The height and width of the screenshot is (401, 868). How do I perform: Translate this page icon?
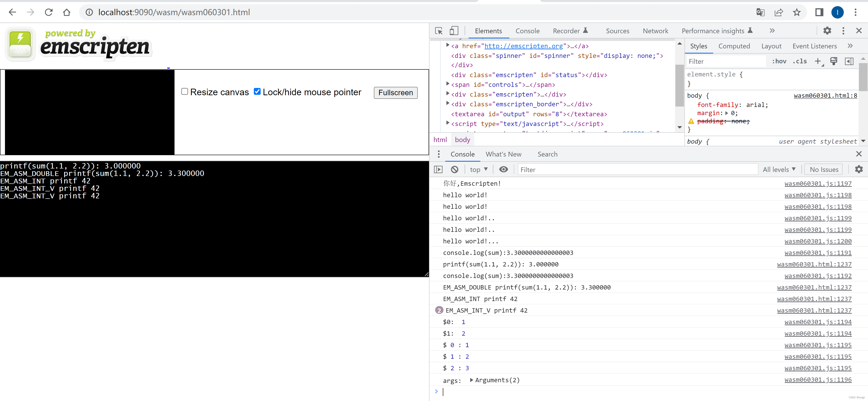point(760,12)
